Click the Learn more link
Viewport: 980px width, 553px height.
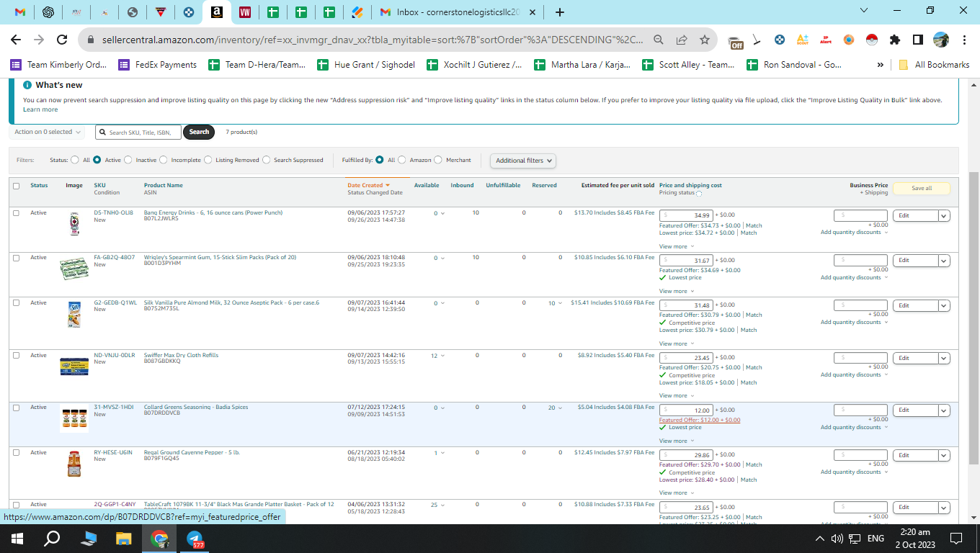(40, 109)
